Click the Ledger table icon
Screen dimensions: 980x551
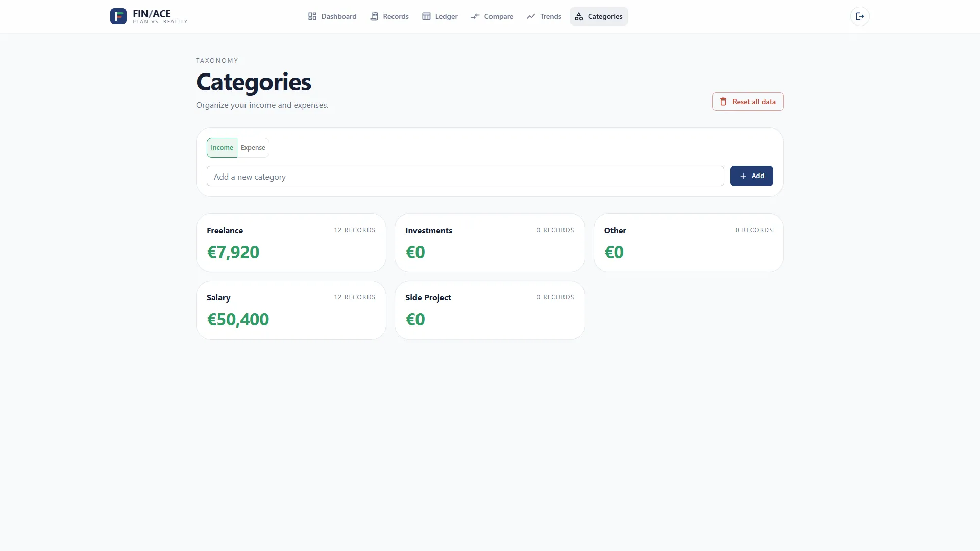coord(426,16)
